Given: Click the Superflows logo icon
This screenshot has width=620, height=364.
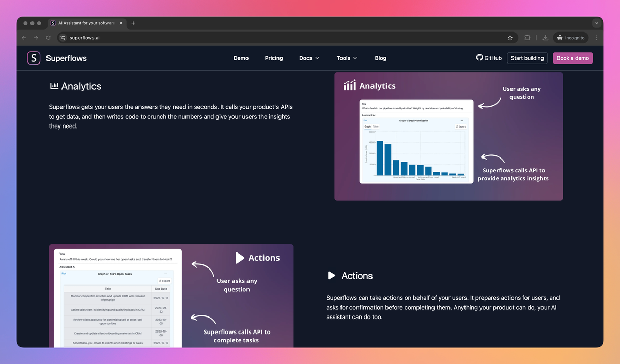Looking at the screenshot, I should (x=34, y=58).
